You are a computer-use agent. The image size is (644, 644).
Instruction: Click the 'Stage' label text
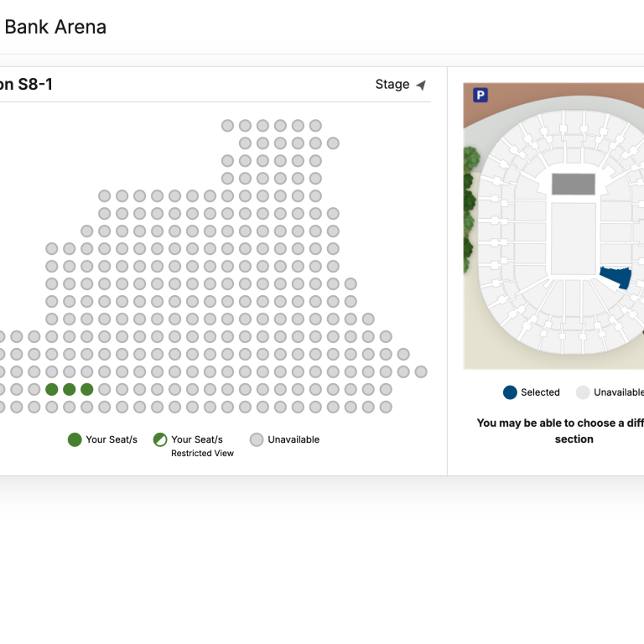click(392, 85)
